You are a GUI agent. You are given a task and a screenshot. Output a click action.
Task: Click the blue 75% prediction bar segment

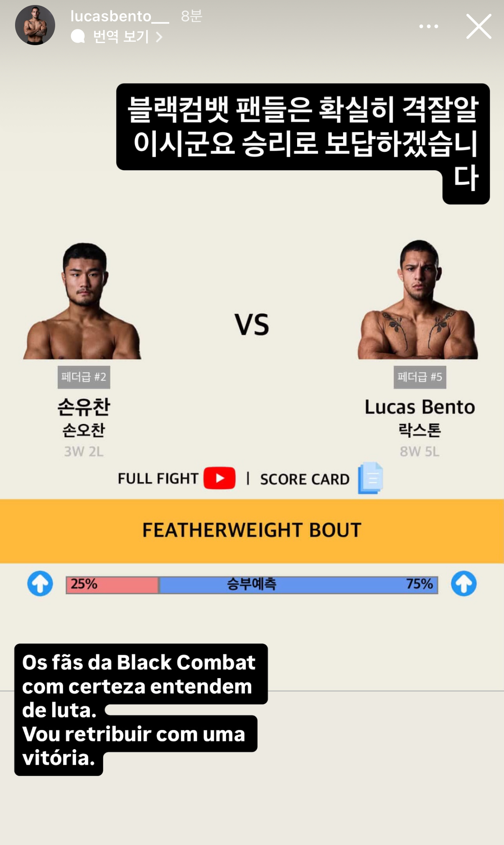(x=298, y=585)
